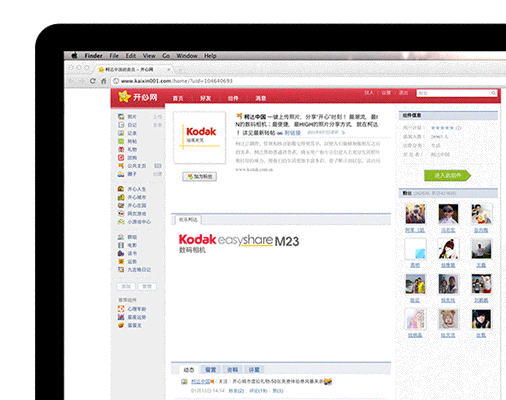Open the 公共主页 public page icon
Viewport: 506px width, 400px height.
pyautogui.click(x=121, y=166)
